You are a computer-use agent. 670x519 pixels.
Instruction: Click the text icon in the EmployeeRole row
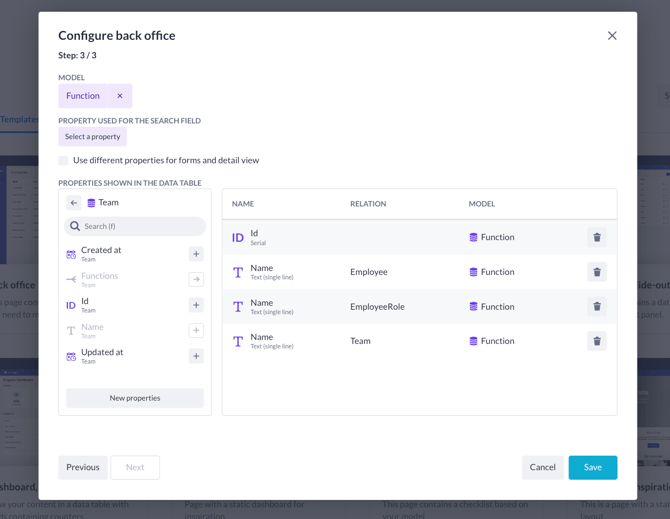(x=238, y=307)
